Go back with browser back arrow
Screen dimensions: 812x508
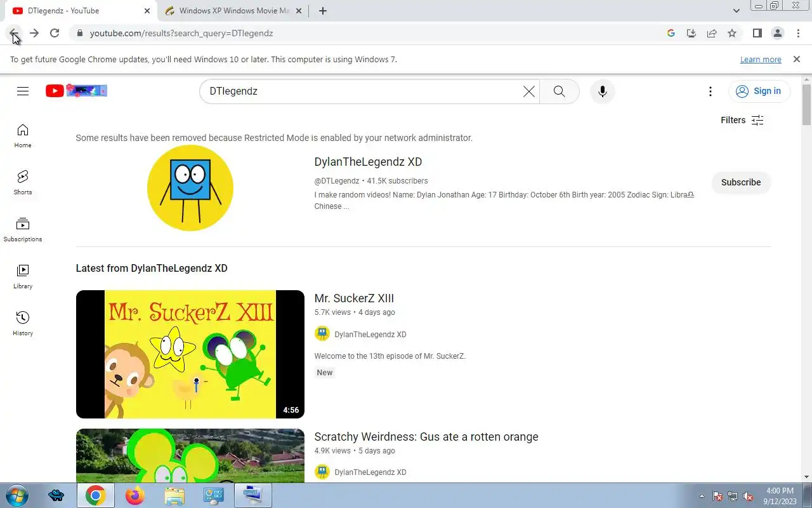[14, 33]
